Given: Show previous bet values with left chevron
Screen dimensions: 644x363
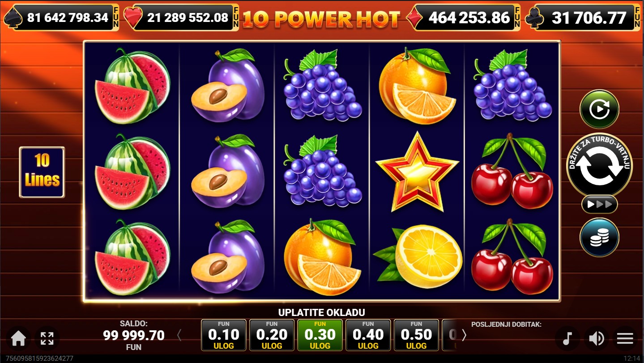Looking at the screenshot, I should click(179, 335).
